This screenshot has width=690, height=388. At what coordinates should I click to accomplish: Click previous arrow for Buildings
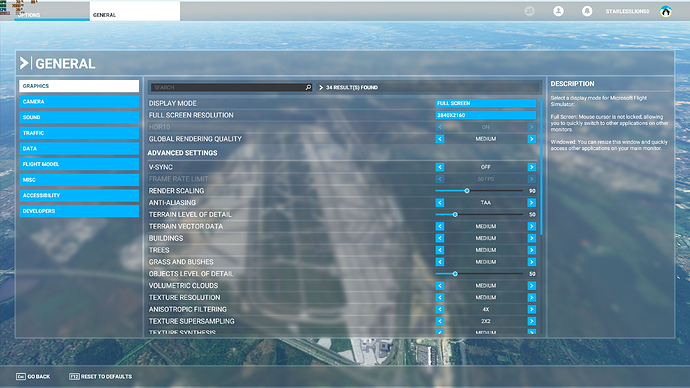[440, 238]
